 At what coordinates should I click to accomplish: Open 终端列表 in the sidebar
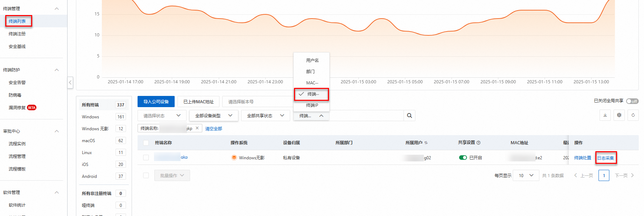(x=17, y=21)
